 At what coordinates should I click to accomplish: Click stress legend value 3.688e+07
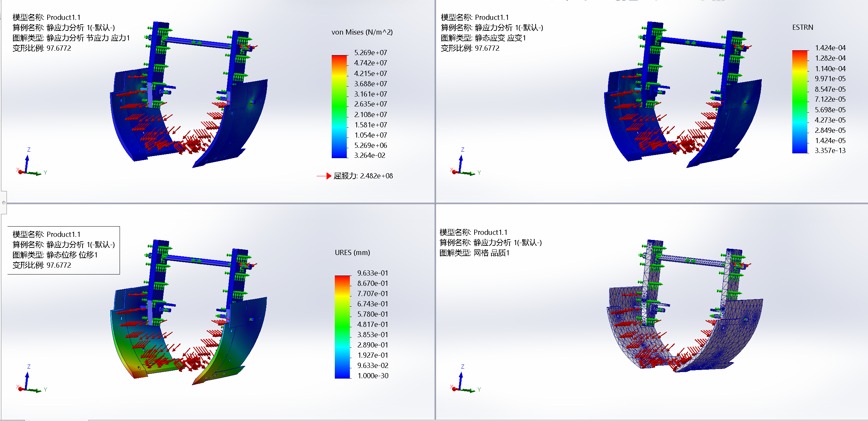pyautogui.click(x=370, y=84)
